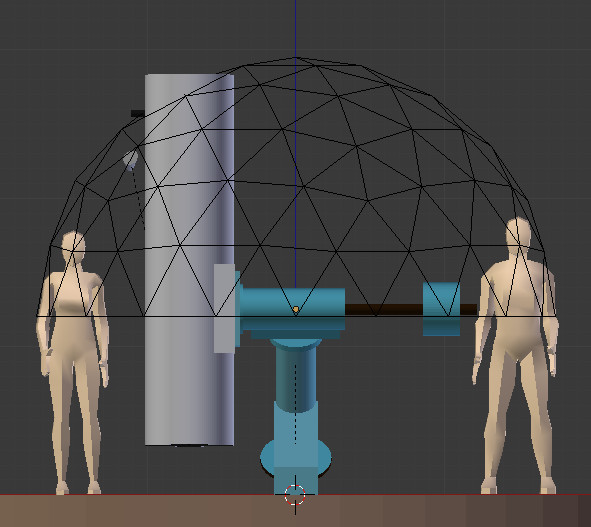This screenshot has height=527, width=591.
Task: Select the tall grey cylinder tube
Action: (x=189, y=259)
